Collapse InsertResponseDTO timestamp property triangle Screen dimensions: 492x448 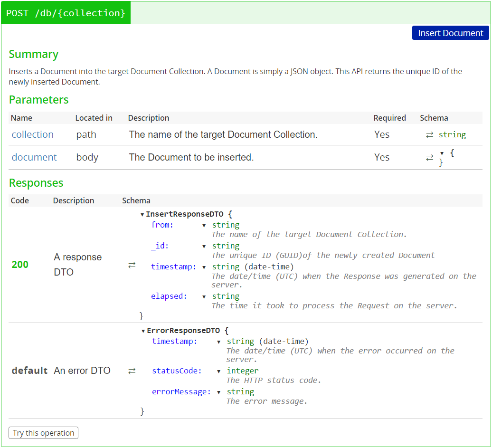204,267
